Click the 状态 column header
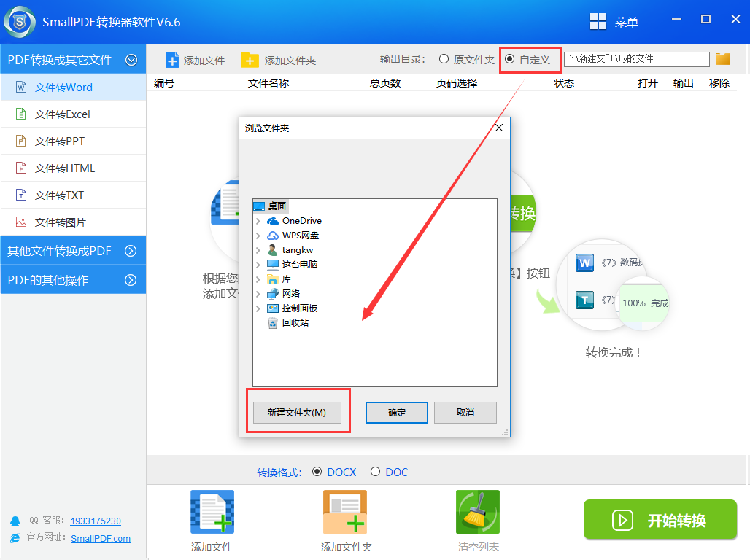Image resolution: width=750 pixels, height=560 pixels. coord(564,82)
